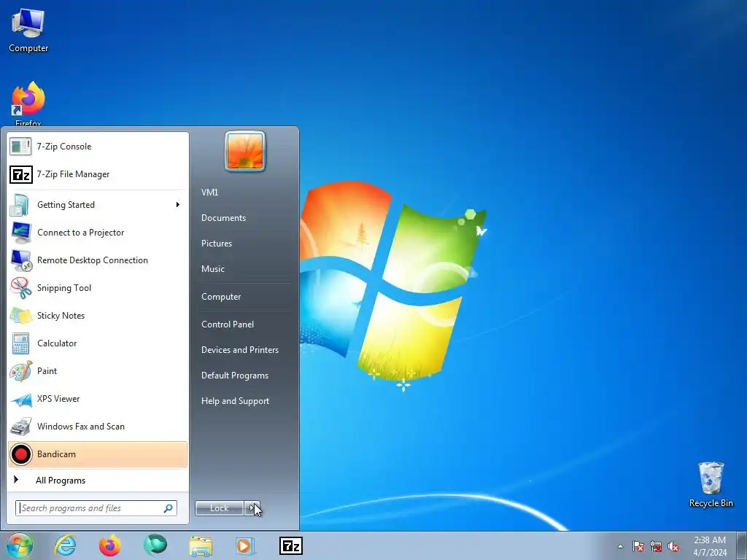Open Devices and Printers
747x560 pixels.
pyautogui.click(x=239, y=350)
